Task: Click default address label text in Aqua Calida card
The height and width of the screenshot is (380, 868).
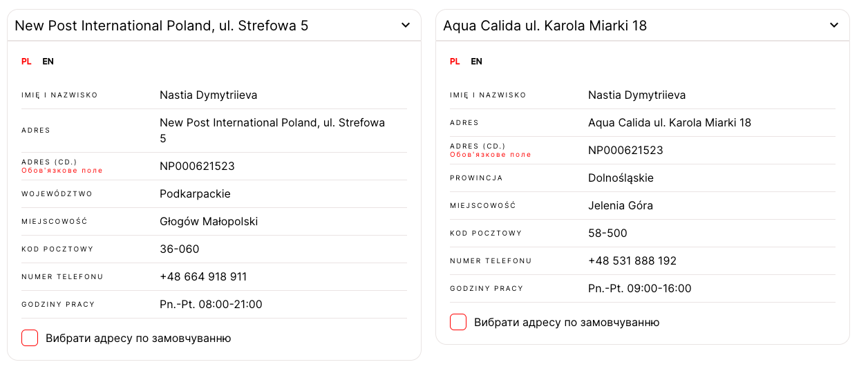Action: [x=567, y=323]
